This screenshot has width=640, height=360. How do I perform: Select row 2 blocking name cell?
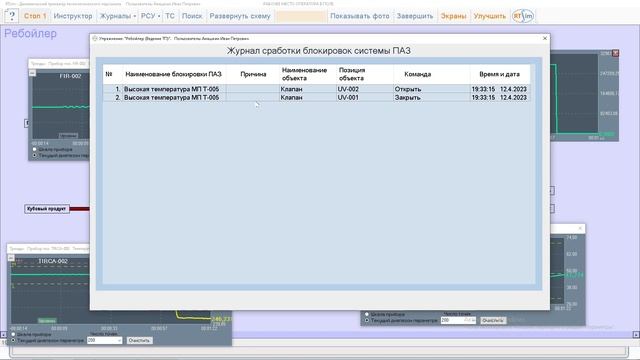click(175, 98)
